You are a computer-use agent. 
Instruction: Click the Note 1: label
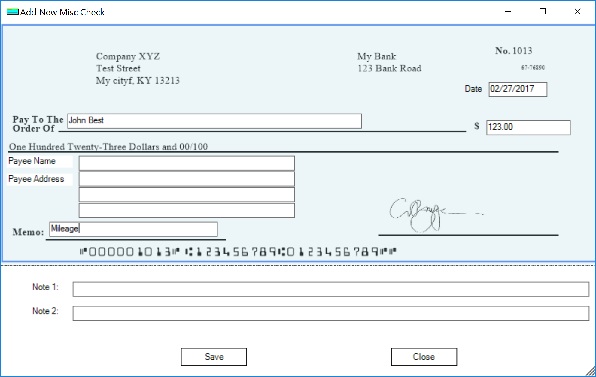[x=45, y=287]
